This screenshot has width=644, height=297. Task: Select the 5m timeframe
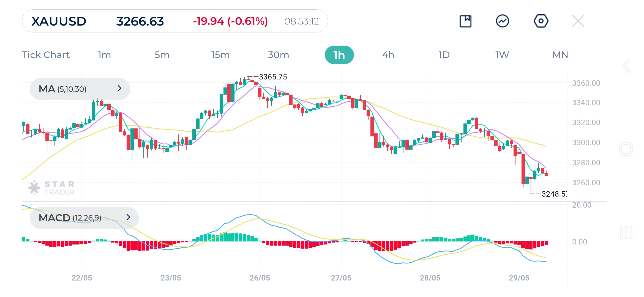click(162, 55)
